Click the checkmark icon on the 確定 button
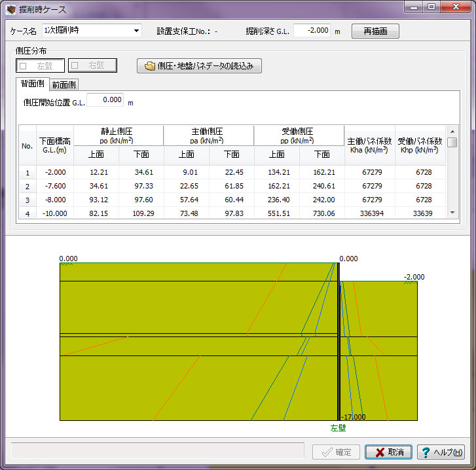This screenshot has height=470, width=476. click(x=327, y=452)
